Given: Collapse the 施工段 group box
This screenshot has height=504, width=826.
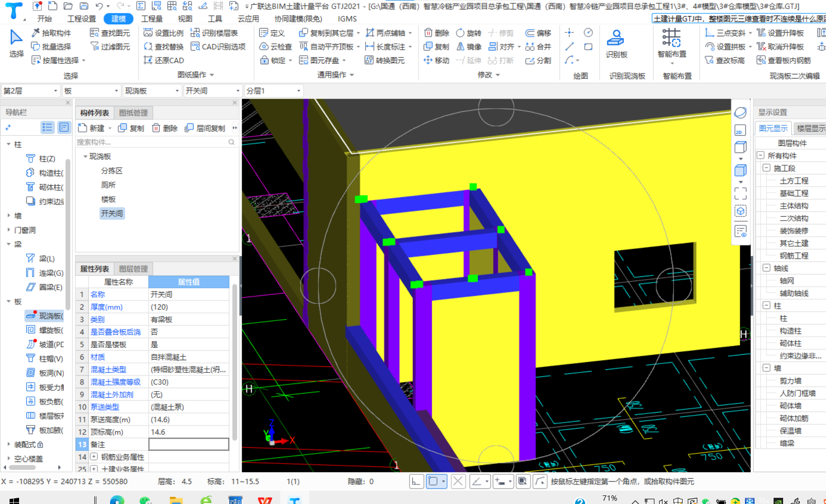Looking at the screenshot, I should point(766,168).
